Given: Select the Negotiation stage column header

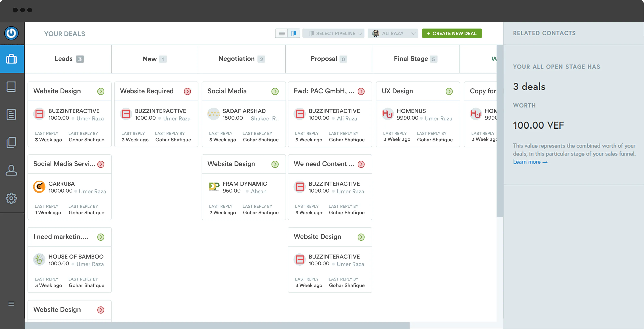Looking at the screenshot, I should click(242, 59).
